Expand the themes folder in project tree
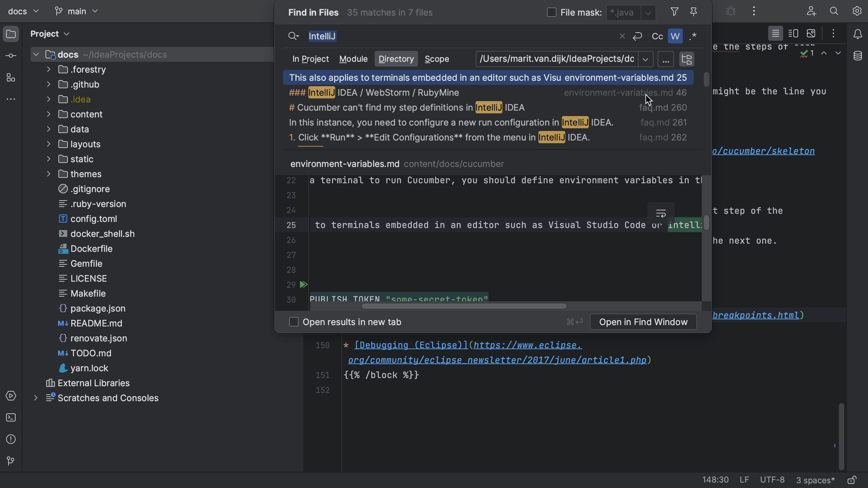Viewport: 868px width, 488px height. pos(48,174)
